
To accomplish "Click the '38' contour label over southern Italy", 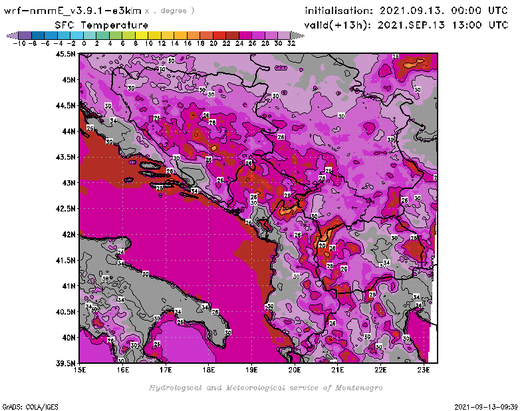I will (x=105, y=279).
